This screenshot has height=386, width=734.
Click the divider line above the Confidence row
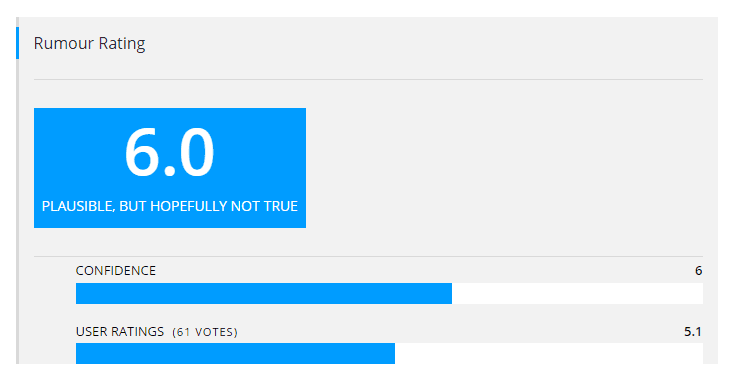368,256
